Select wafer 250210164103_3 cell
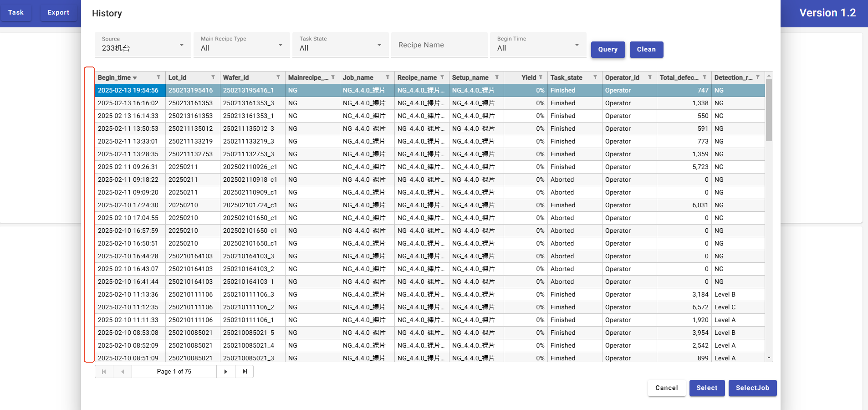This screenshot has height=410, width=868. (x=253, y=256)
